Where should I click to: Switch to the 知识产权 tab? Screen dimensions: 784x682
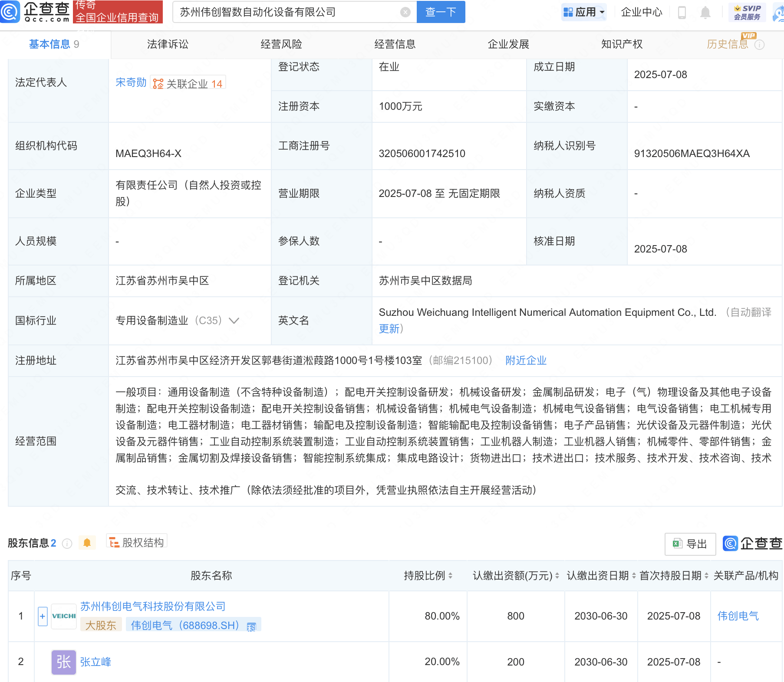point(622,44)
